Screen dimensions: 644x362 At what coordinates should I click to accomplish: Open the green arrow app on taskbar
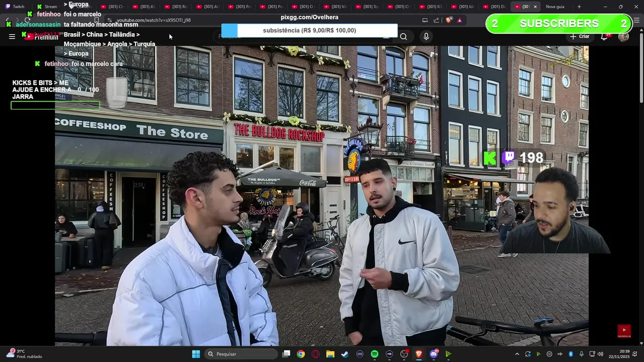click(x=448, y=354)
